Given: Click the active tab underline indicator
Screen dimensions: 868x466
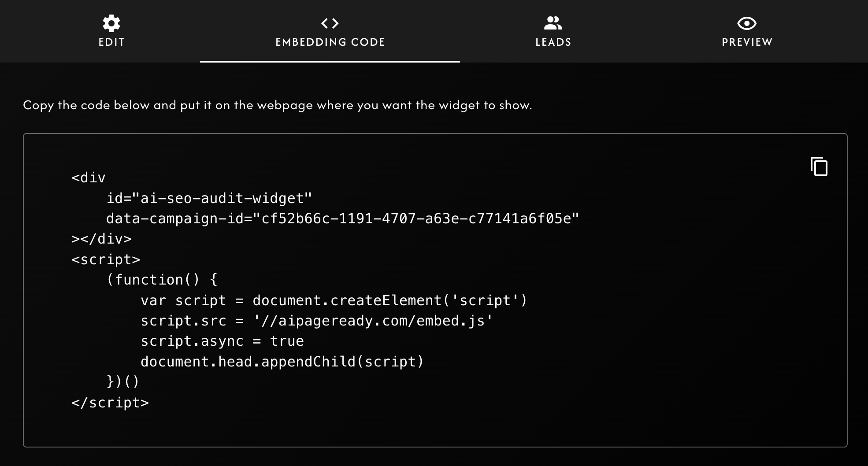Looking at the screenshot, I should [x=330, y=62].
